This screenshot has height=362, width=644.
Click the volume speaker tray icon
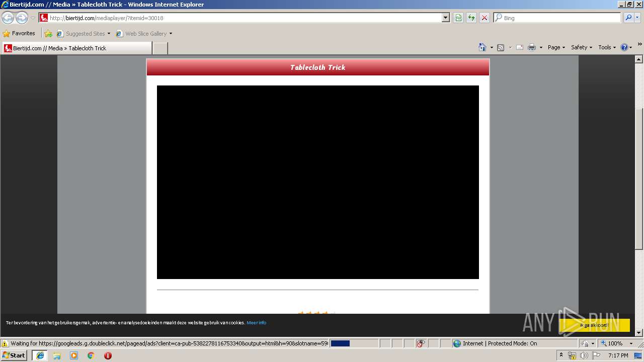584,355
